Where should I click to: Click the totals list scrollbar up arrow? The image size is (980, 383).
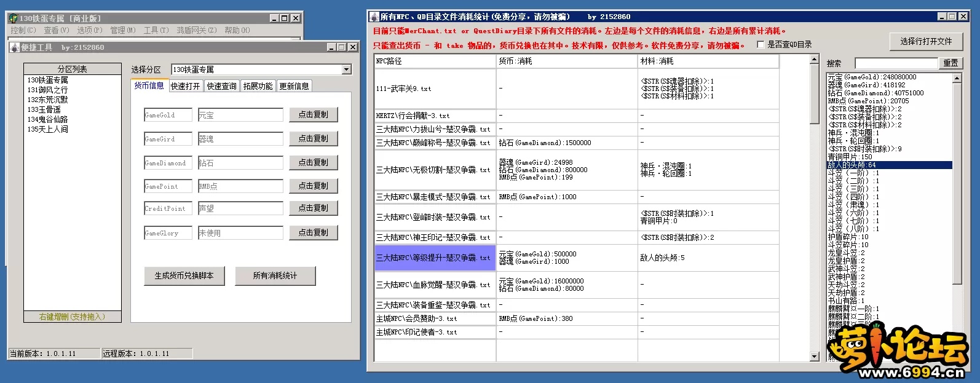957,78
